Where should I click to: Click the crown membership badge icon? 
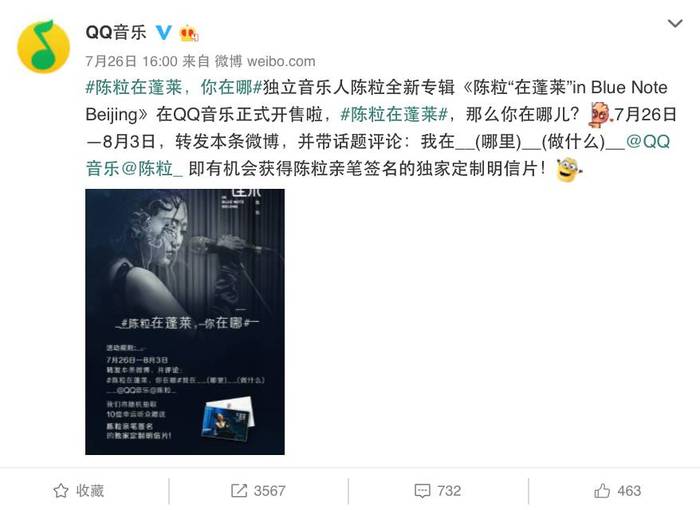coord(189,33)
